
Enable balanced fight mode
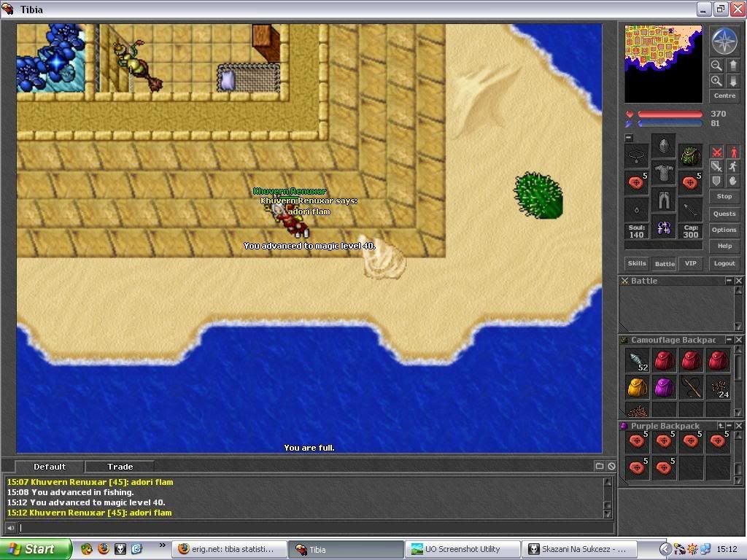716,167
